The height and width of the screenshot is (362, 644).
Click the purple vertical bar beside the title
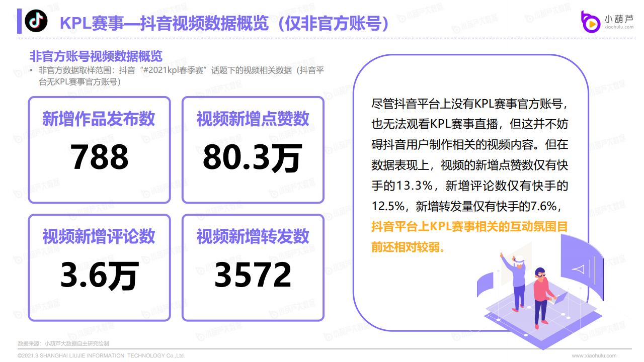click(19, 21)
